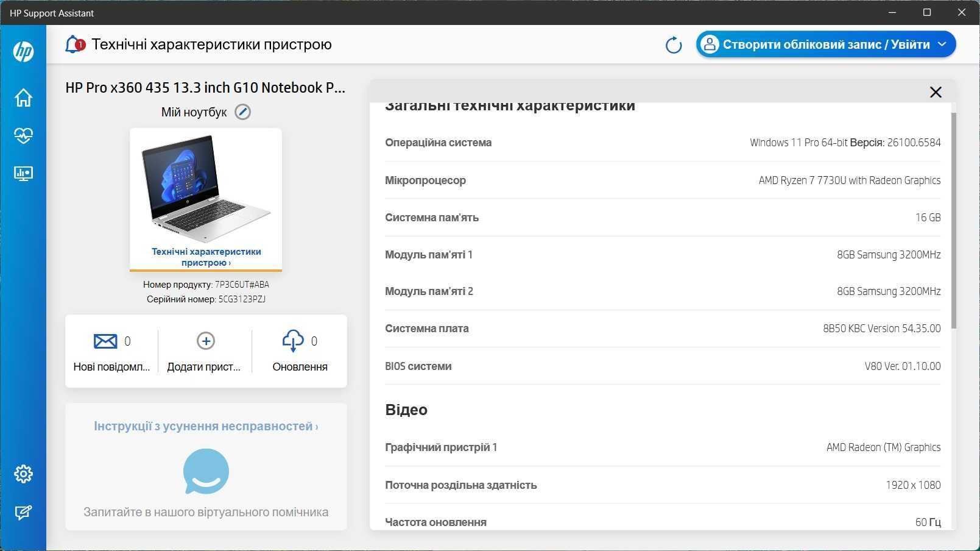Click the Модуль пам'яті 2 label
The image size is (980, 551).
coord(429,291)
